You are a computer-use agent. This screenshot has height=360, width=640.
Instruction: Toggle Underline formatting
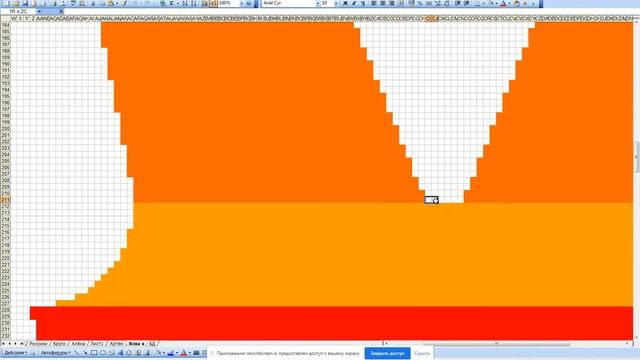[x=362, y=3]
